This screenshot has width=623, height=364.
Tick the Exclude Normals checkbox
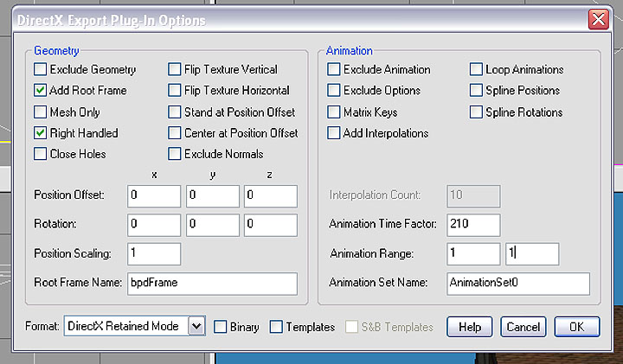click(175, 154)
